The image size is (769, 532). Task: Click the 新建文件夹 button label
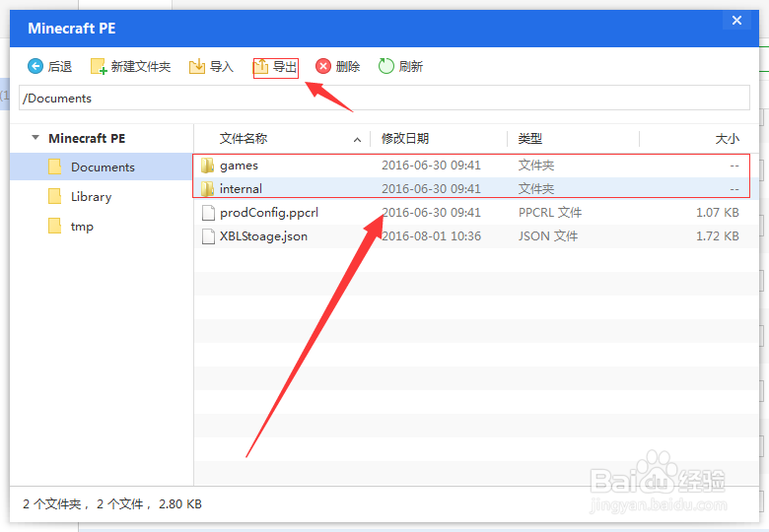[x=141, y=67]
